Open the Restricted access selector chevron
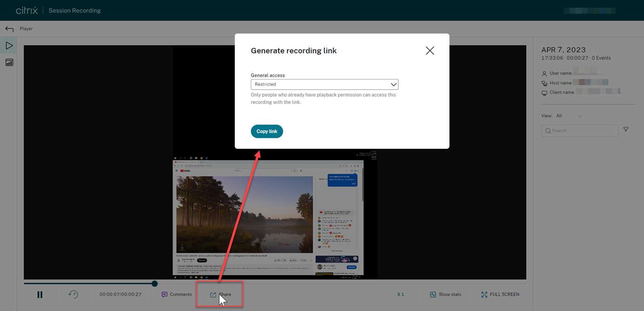Viewport: 644px width, 311px height. tap(394, 84)
